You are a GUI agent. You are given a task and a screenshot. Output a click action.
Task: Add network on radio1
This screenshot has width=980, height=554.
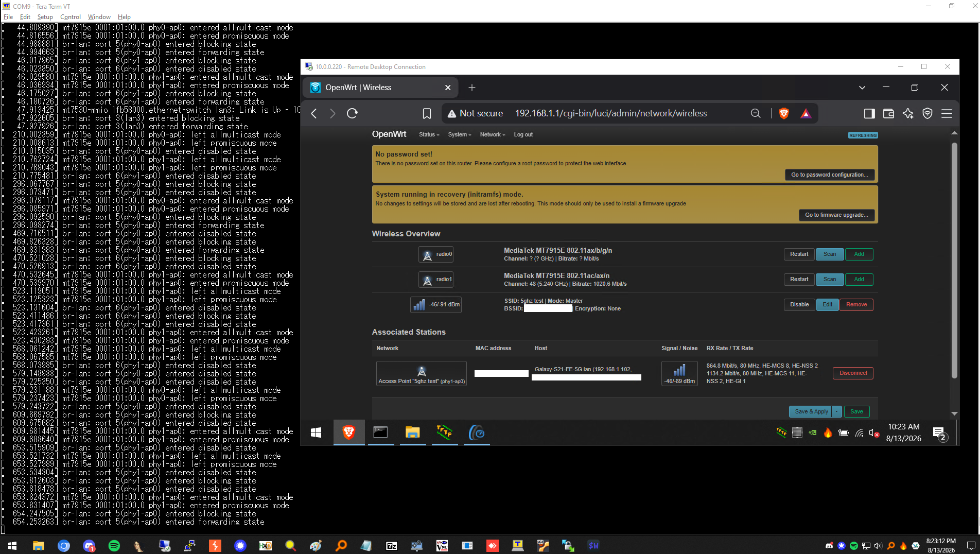point(859,280)
